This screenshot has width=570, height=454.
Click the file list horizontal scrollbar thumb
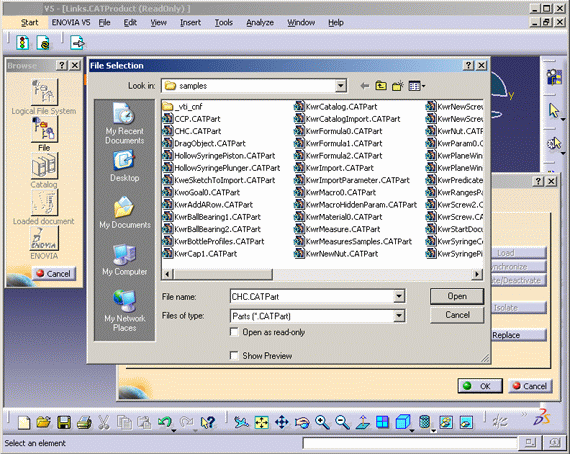[223, 274]
